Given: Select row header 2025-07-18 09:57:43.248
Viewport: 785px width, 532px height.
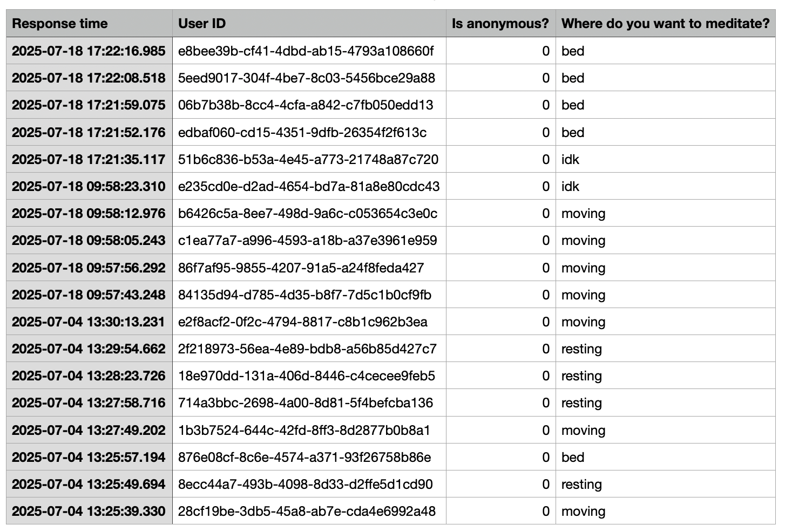Looking at the screenshot, I should tap(89, 295).
